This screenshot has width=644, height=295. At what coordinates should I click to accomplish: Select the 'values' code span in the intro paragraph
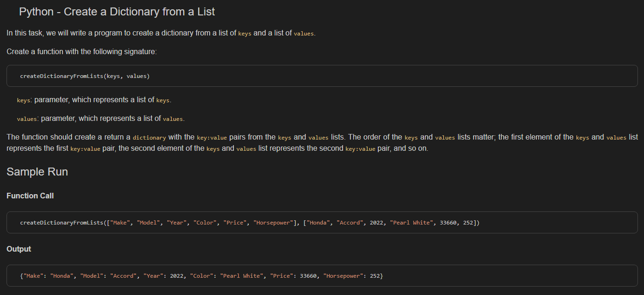click(303, 33)
